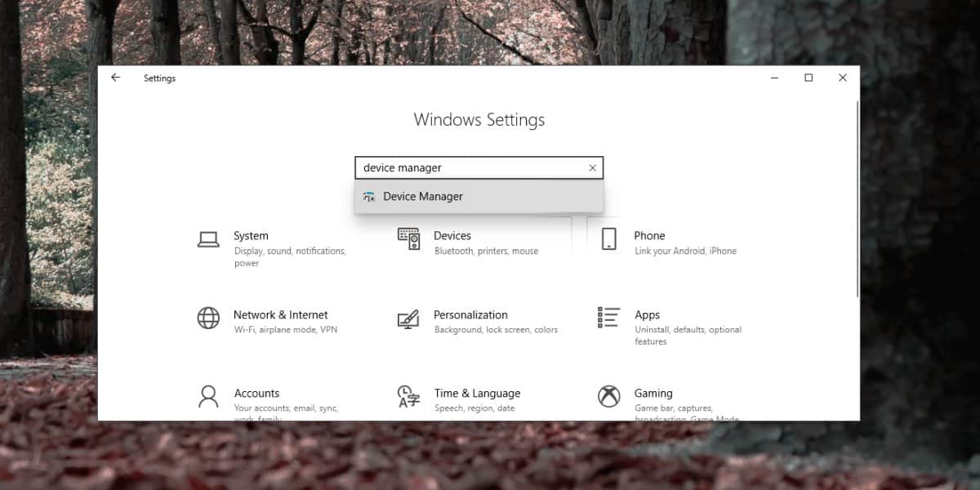
Task: Click 'Display, sound, notifications, power' description
Action: tap(290, 257)
